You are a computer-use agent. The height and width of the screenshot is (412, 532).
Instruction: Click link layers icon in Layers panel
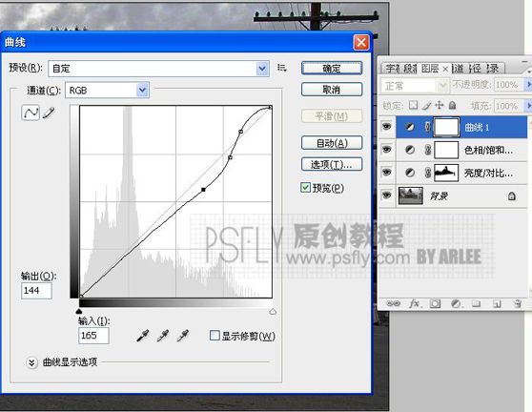coord(393,303)
